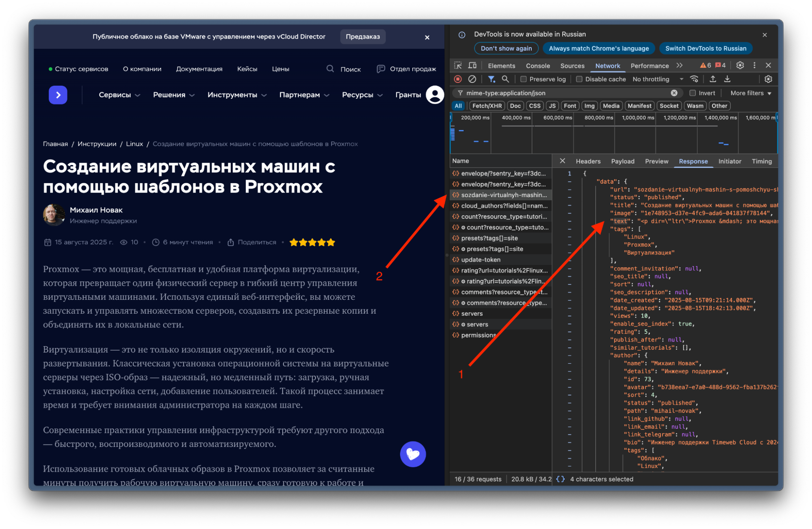Toggle the network filter funnel icon
Viewport: 812px width, 529px height.
coord(492,79)
